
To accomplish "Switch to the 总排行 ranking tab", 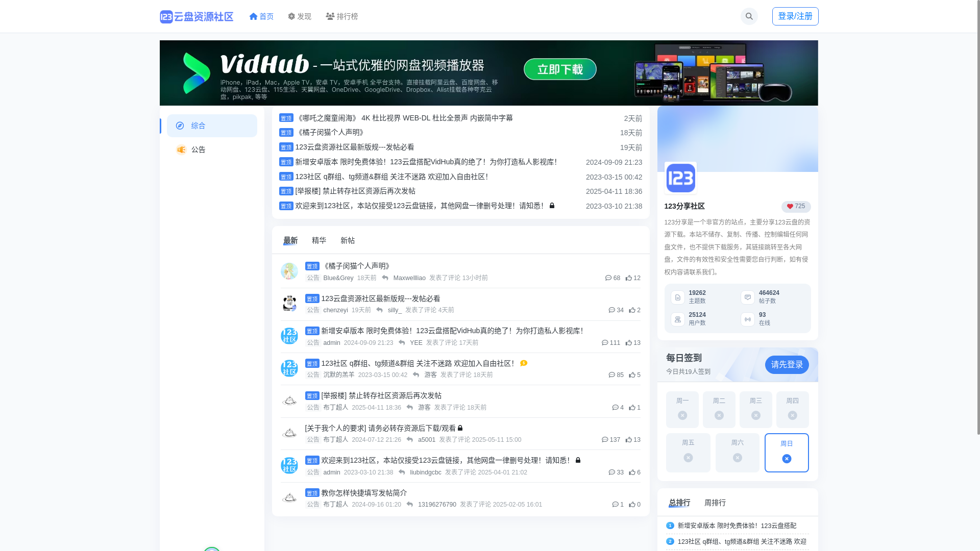I will (x=679, y=503).
